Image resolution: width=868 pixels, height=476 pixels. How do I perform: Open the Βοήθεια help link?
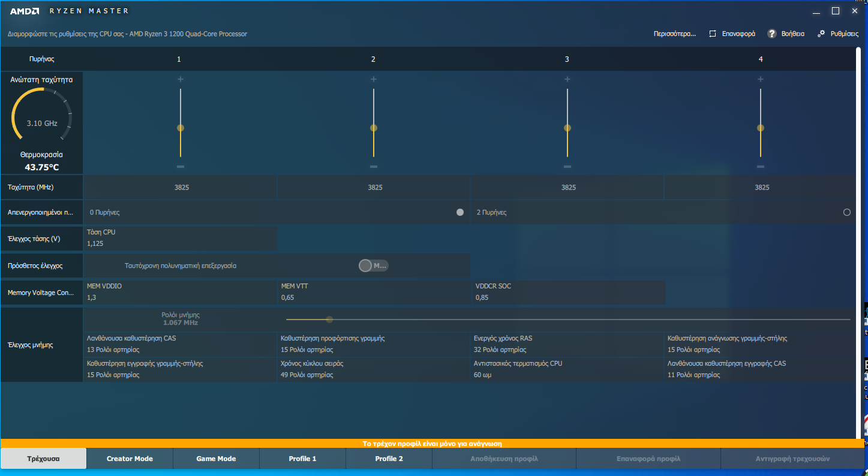[x=793, y=34]
